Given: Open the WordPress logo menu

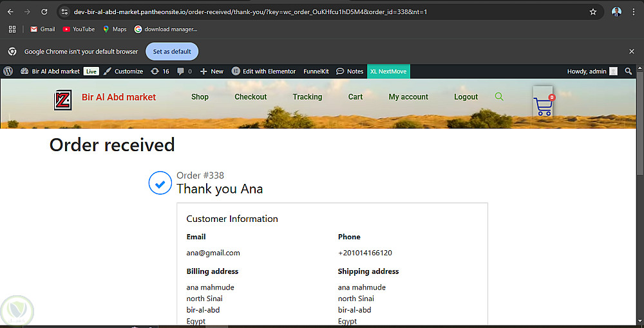Looking at the screenshot, I should pos(8,71).
